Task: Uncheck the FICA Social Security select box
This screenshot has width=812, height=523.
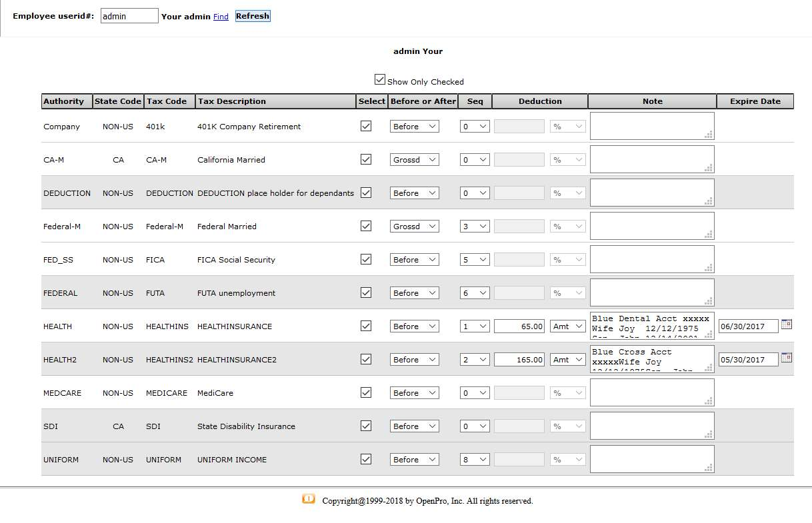Action: pyautogui.click(x=366, y=259)
